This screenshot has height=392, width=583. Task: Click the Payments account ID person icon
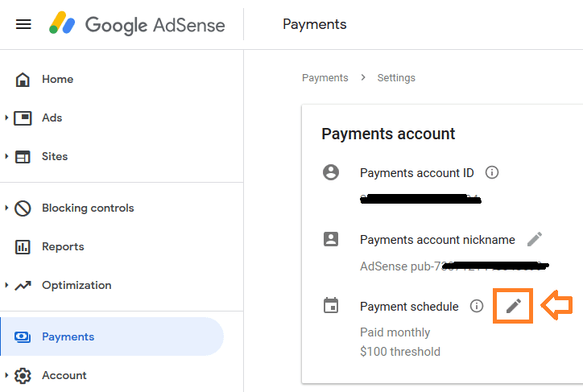(x=331, y=172)
